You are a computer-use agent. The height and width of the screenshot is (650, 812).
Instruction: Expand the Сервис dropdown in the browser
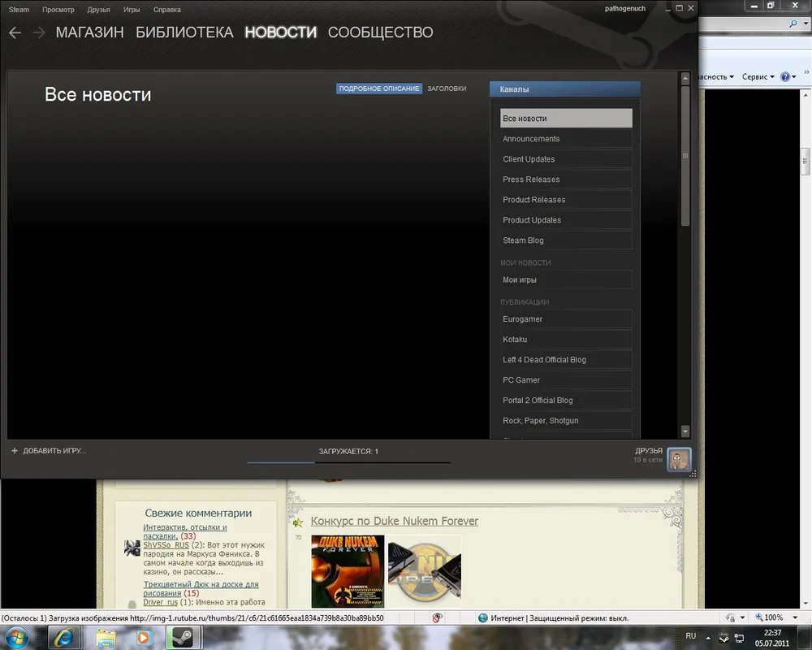758,76
